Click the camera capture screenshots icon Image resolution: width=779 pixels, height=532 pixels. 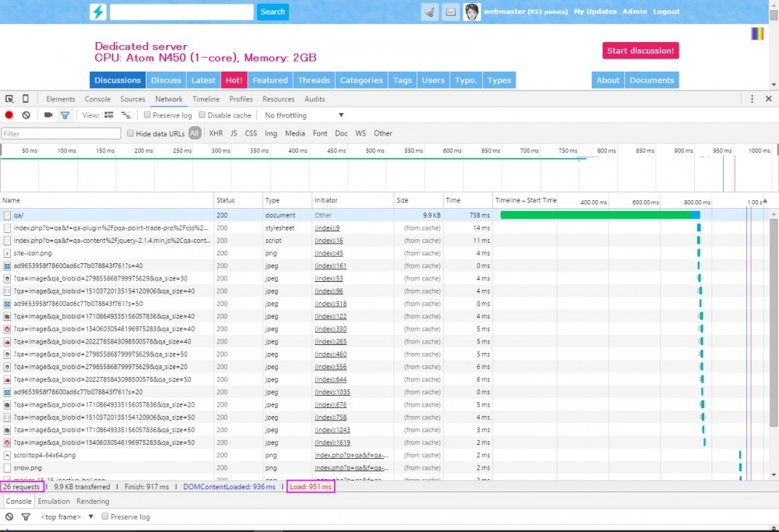(48, 115)
